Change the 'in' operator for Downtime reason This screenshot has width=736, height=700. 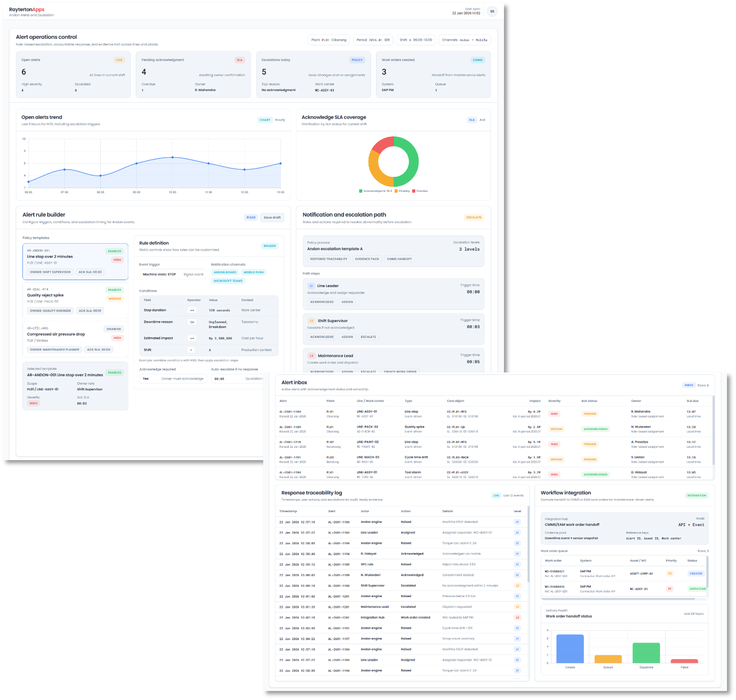pos(192,322)
